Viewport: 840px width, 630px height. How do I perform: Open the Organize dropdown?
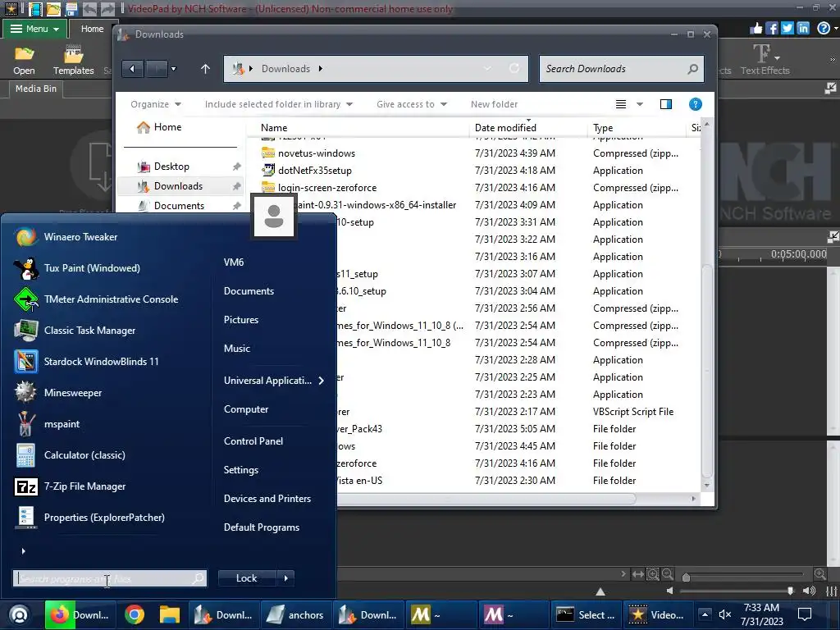155,104
